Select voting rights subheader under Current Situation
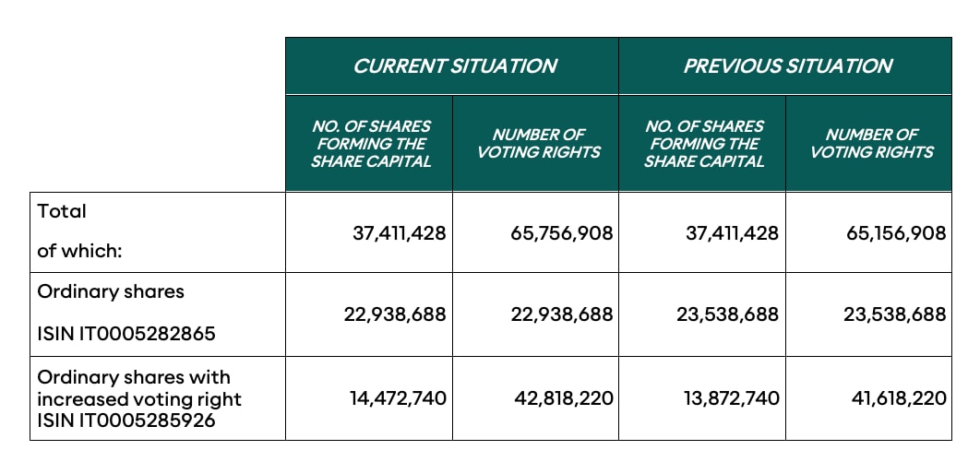The image size is (980, 462). 538,143
